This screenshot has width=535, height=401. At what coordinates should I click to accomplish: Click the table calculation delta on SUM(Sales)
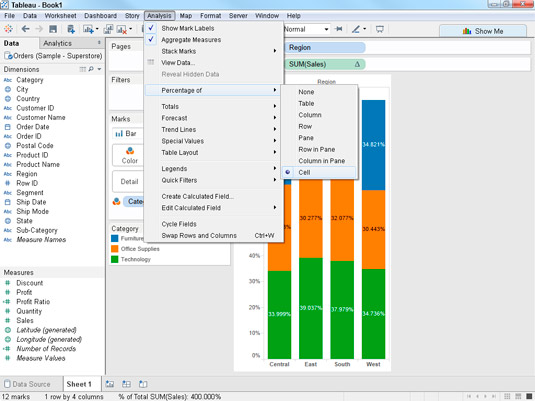(357, 64)
